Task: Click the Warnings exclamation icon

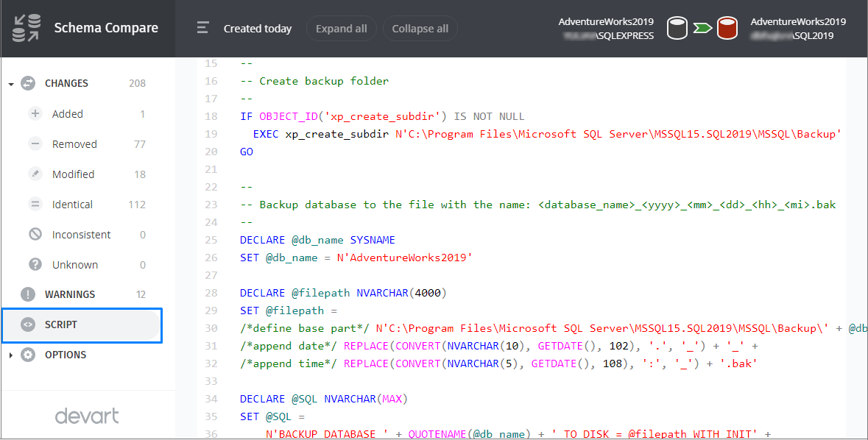Action: [28, 294]
